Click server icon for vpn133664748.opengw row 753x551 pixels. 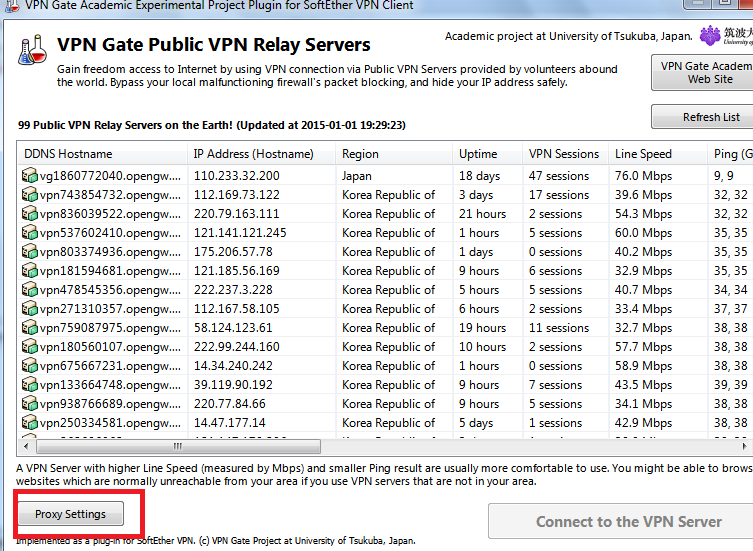coord(30,384)
